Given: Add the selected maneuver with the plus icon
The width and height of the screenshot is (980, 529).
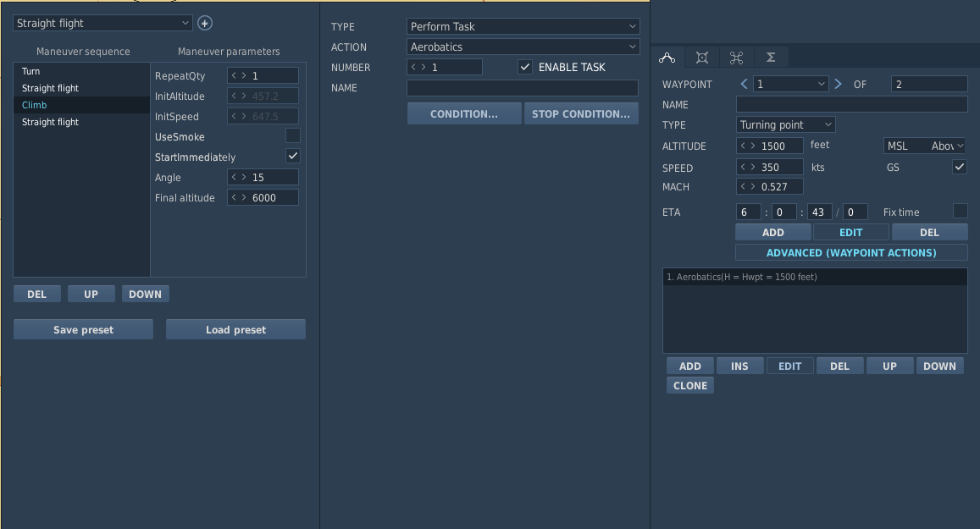Looking at the screenshot, I should coord(205,23).
